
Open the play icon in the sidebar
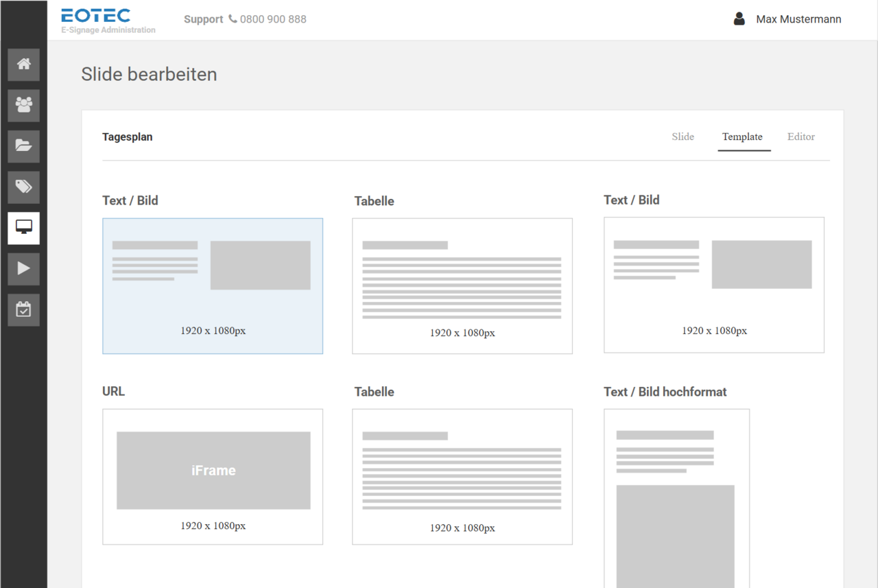tap(24, 269)
